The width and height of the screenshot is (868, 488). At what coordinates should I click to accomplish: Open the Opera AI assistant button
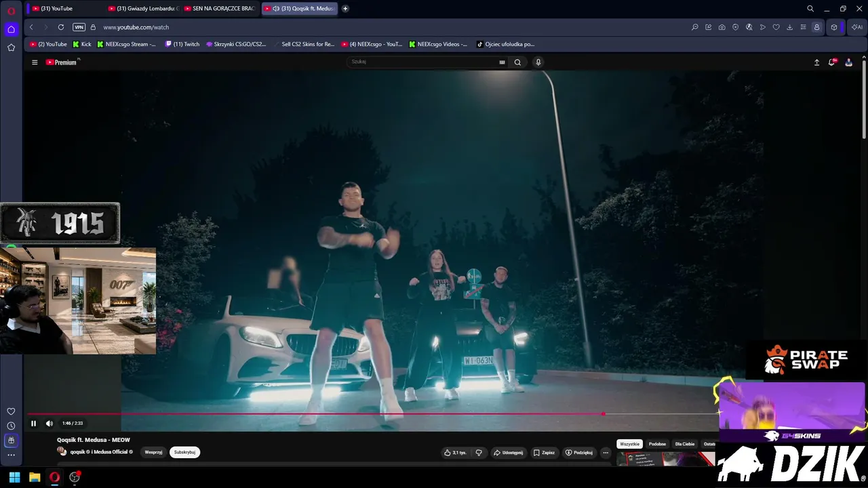tap(857, 27)
